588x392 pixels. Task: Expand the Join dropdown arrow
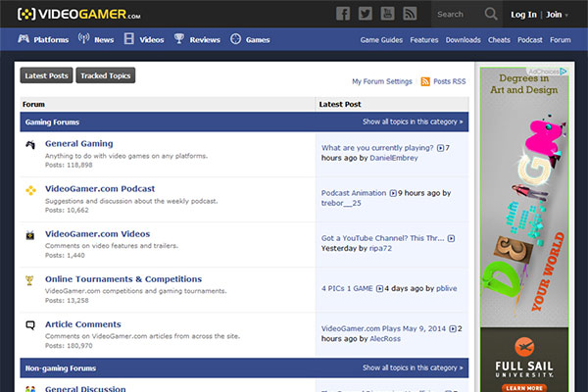[x=566, y=15]
